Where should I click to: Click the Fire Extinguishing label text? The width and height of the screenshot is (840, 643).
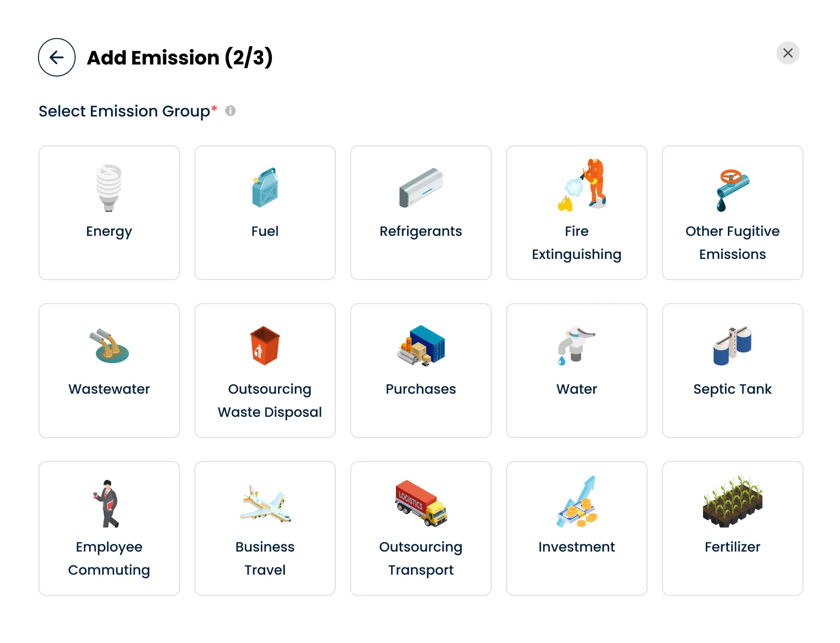click(x=576, y=243)
